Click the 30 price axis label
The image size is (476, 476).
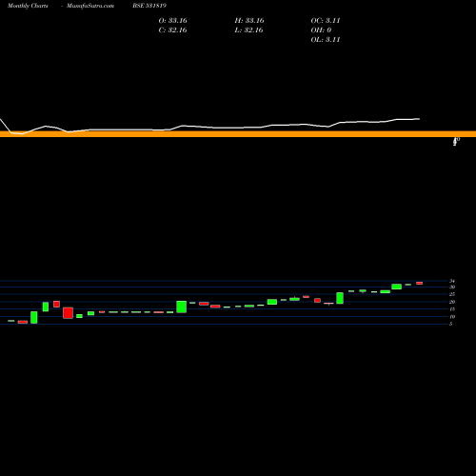pyautogui.click(x=452, y=287)
